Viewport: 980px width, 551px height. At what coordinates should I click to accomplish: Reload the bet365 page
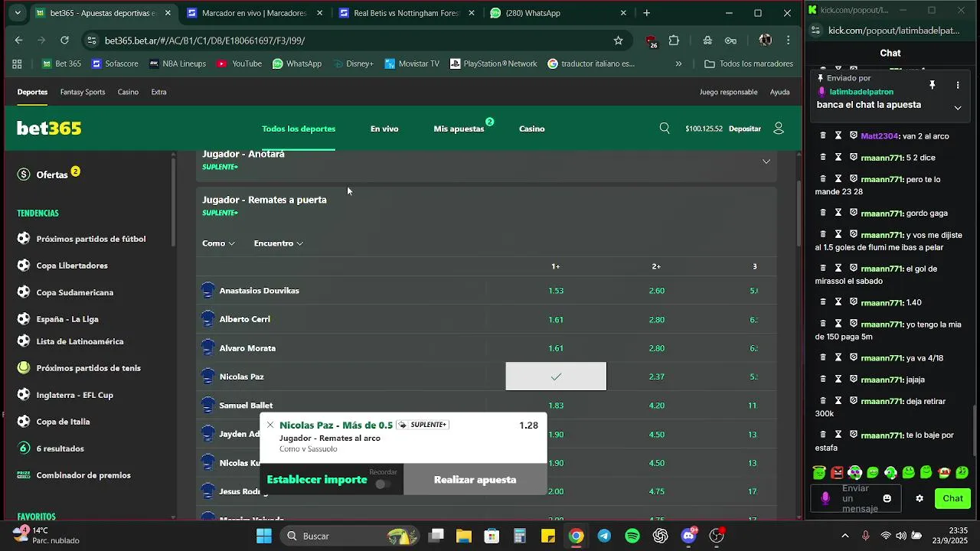tap(64, 41)
